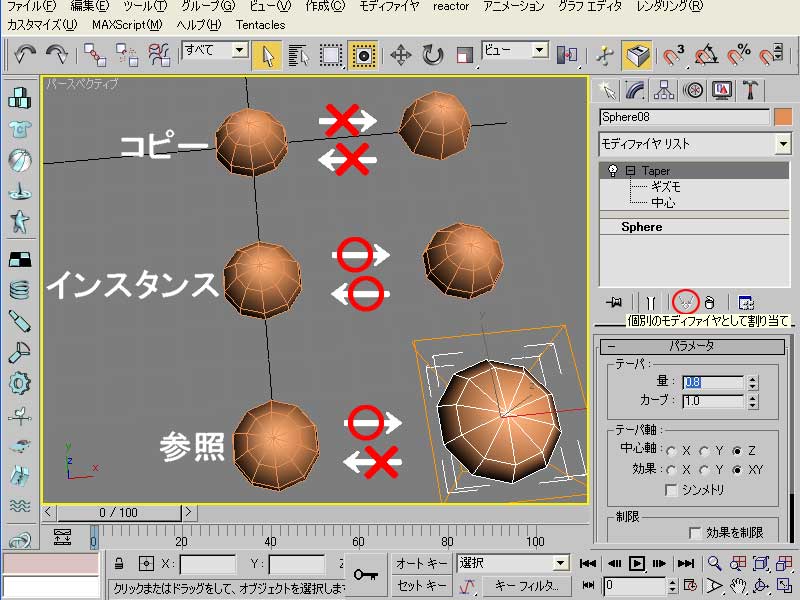The image size is (800, 600).
Task: Select the Move transform tool
Action: [x=400, y=54]
